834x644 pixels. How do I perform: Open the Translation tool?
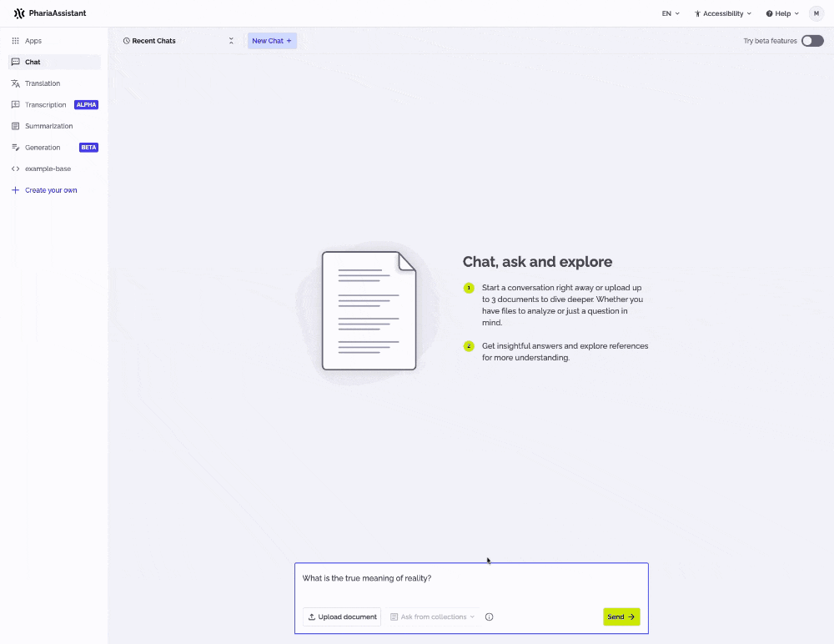(40, 83)
